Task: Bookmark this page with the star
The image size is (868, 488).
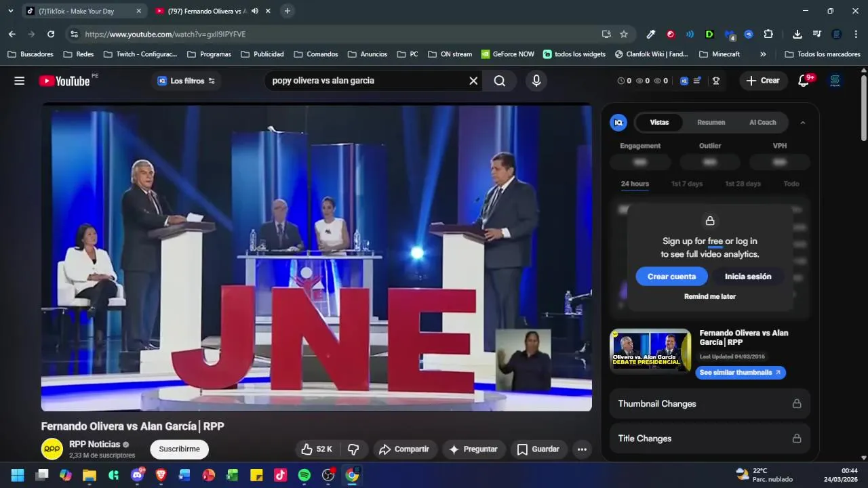Action: 624,34
